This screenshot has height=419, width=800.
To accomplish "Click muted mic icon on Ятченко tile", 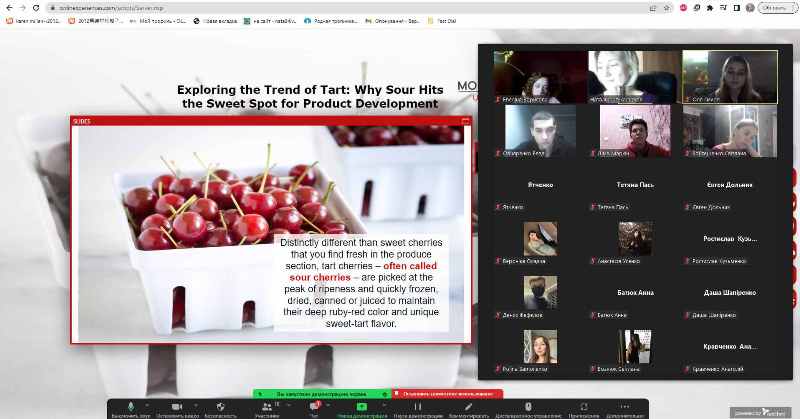I will click(498, 207).
